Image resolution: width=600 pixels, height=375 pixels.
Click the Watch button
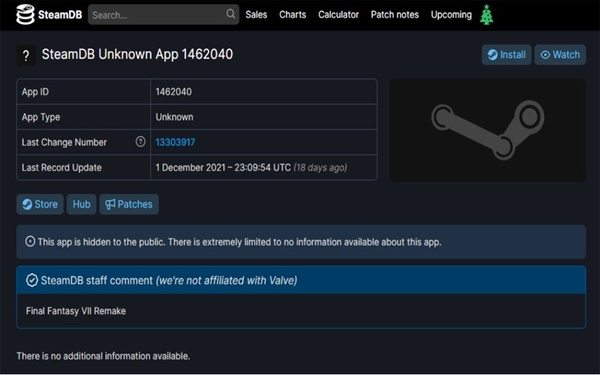[560, 55]
